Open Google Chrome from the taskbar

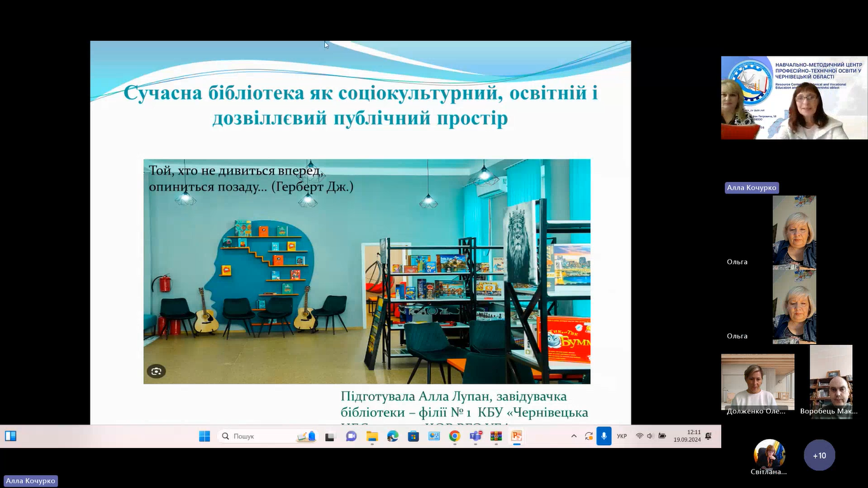(454, 436)
